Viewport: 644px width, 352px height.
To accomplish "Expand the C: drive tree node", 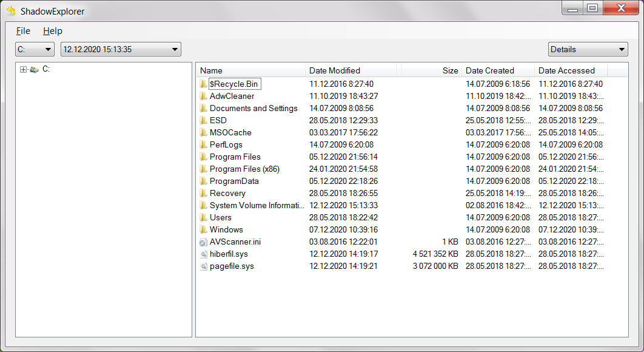I will tap(23, 70).
